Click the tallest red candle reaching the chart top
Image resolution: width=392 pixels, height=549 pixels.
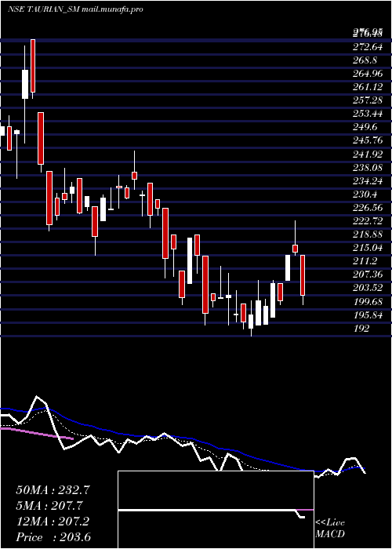(x=33, y=66)
